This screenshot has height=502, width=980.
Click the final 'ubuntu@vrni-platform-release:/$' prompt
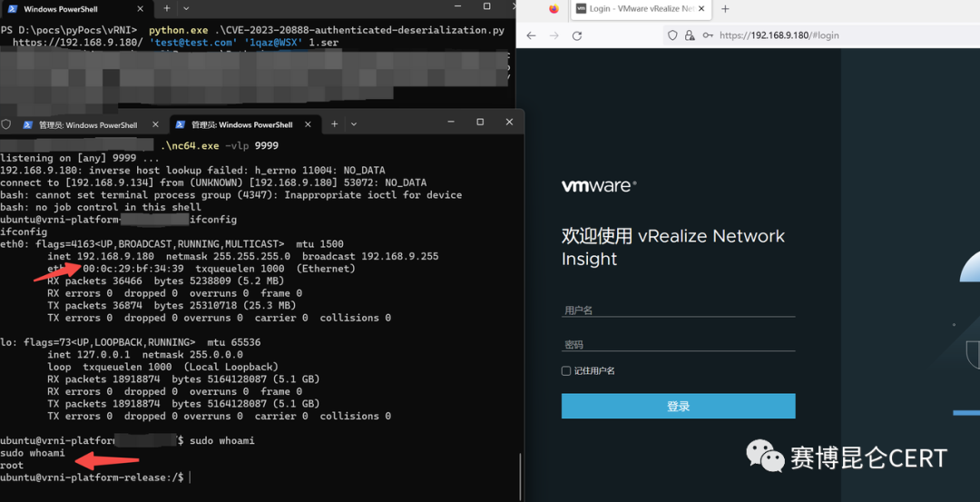(x=92, y=477)
